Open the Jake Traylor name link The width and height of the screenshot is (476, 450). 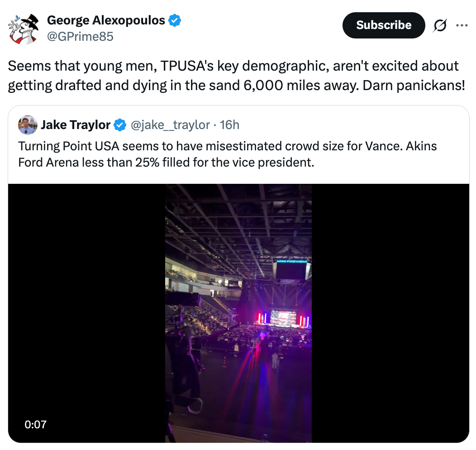point(76,125)
